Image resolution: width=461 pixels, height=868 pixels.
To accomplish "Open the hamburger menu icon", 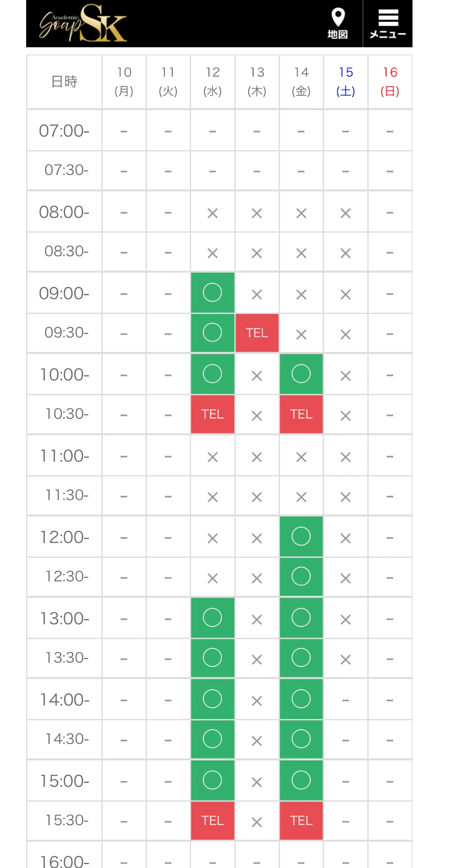I will (x=388, y=23).
